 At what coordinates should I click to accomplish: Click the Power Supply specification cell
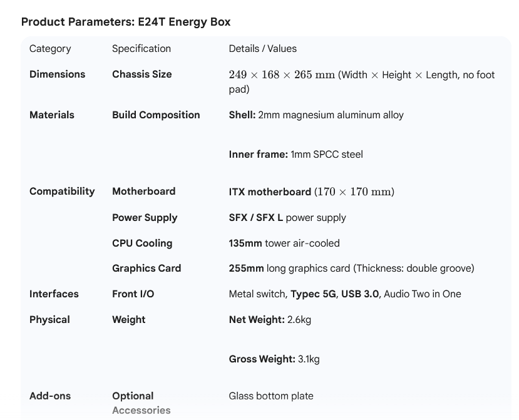coord(145,218)
